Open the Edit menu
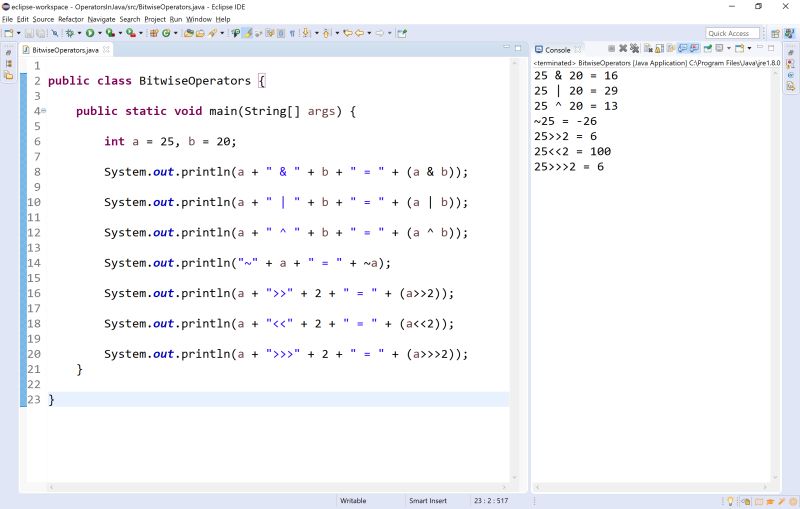 coord(22,19)
